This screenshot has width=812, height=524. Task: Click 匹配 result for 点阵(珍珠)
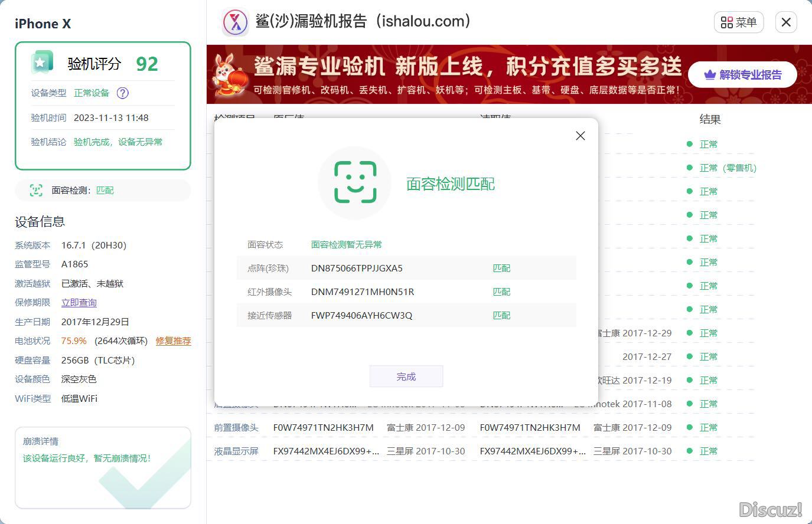[501, 268]
